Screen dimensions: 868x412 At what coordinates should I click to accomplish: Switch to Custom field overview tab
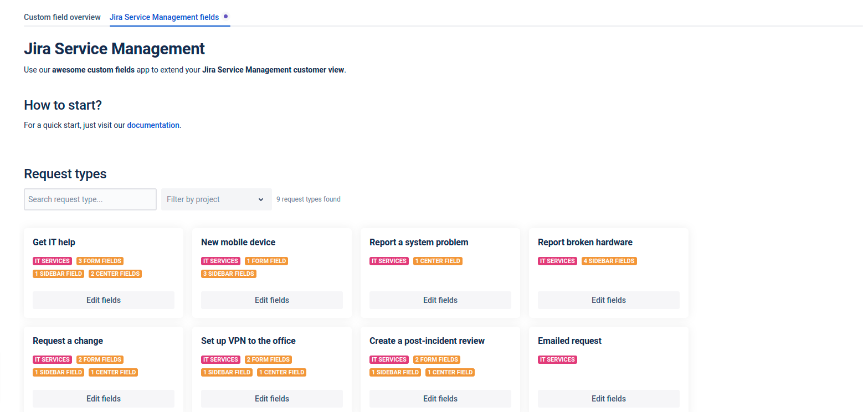(62, 17)
